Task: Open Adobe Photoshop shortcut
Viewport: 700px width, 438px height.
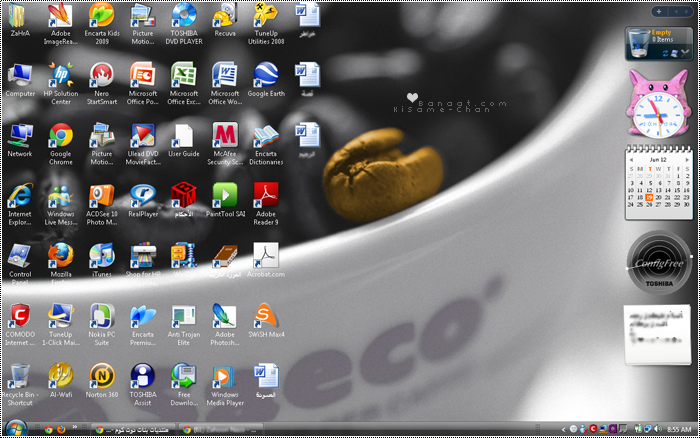Action: 225,317
